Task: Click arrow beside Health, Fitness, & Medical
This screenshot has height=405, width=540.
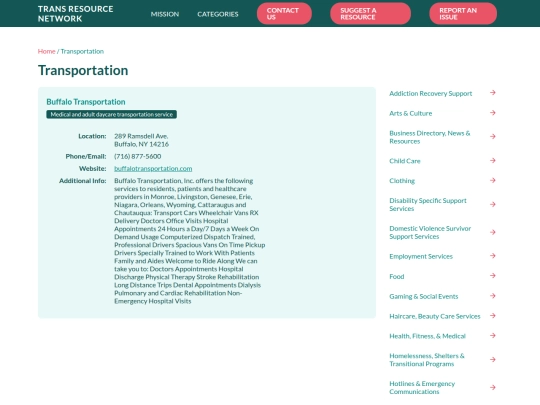Action: tap(493, 335)
